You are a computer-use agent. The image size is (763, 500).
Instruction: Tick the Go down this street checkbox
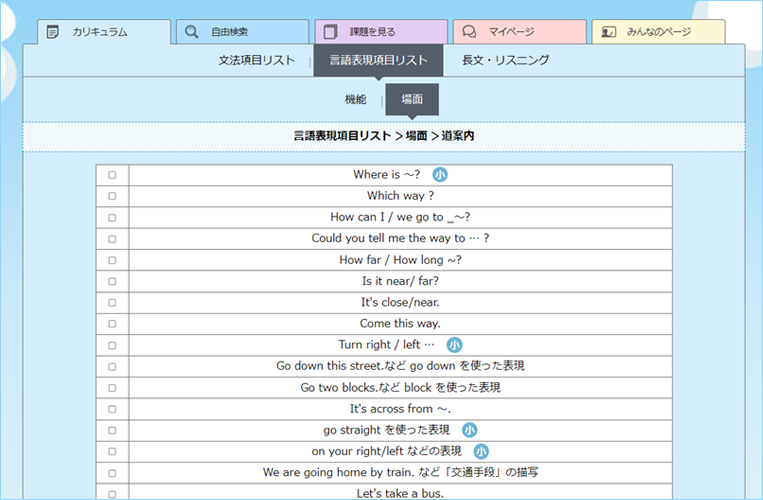tap(112, 367)
